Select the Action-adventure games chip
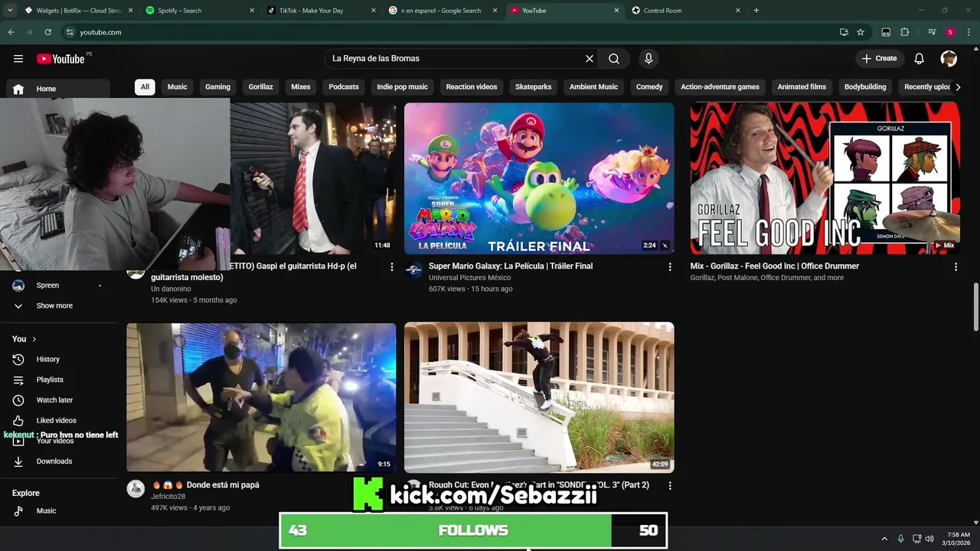The width and height of the screenshot is (980, 551). pyautogui.click(x=720, y=86)
